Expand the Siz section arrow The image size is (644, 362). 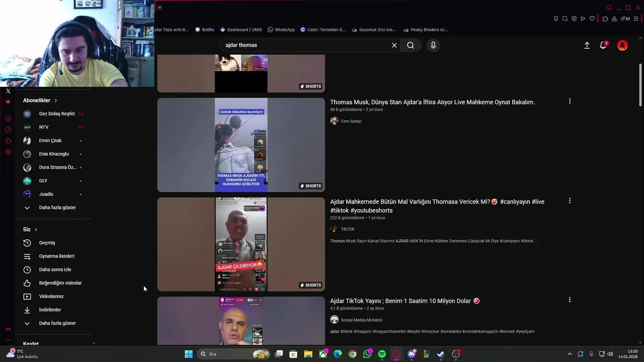point(36,229)
